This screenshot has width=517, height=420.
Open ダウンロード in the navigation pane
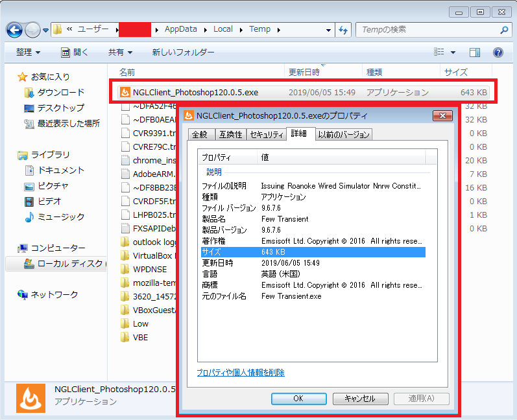(x=54, y=93)
